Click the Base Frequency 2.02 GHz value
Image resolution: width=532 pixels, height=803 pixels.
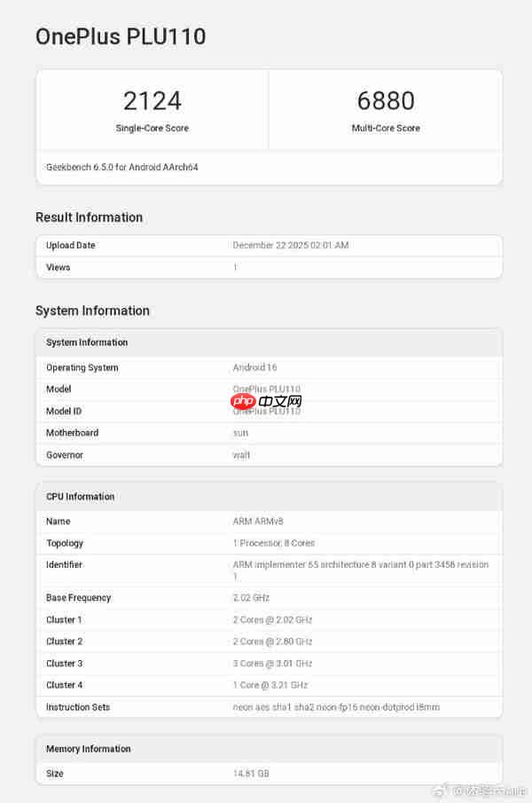(x=251, y=598)
